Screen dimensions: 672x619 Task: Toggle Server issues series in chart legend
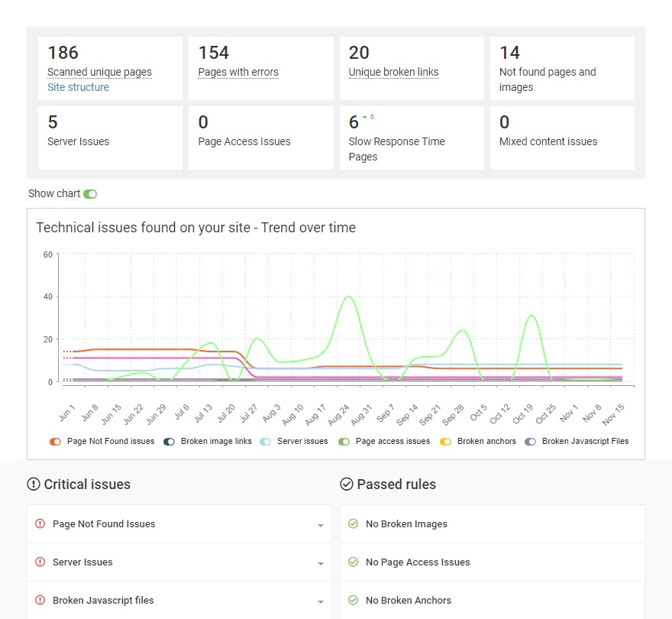click(266, 442)
